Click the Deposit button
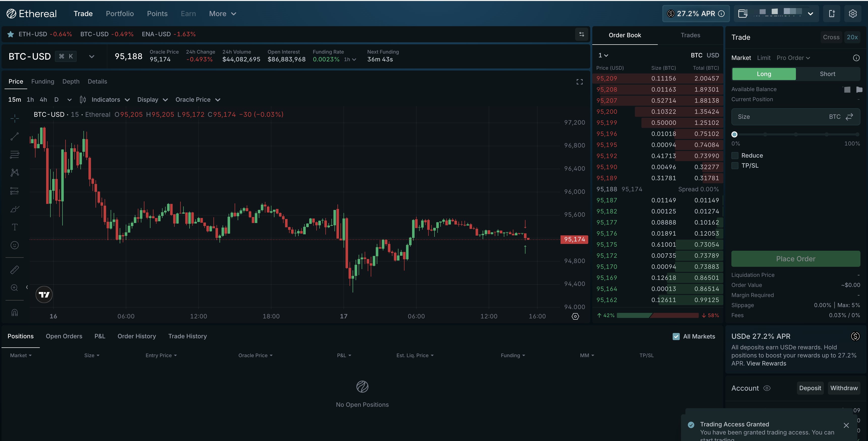868x441 pixels. 810,388
